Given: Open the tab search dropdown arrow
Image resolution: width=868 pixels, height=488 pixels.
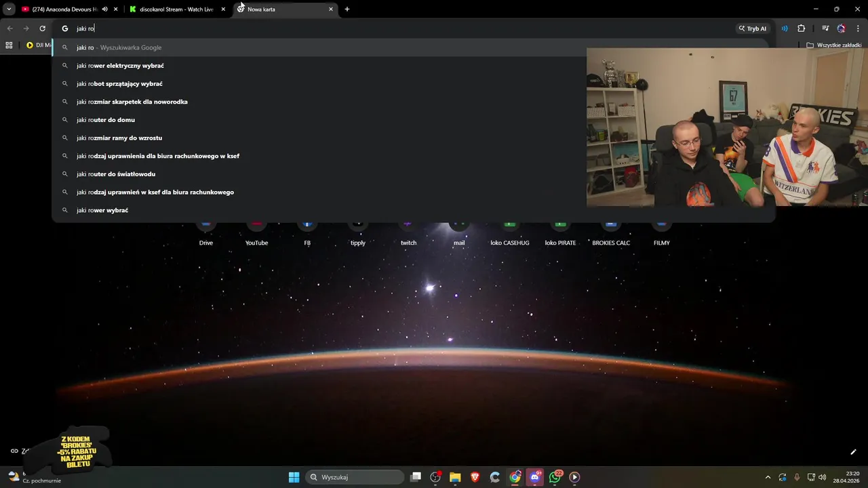Looking at the screenshot, I should [x=9, y=9].
